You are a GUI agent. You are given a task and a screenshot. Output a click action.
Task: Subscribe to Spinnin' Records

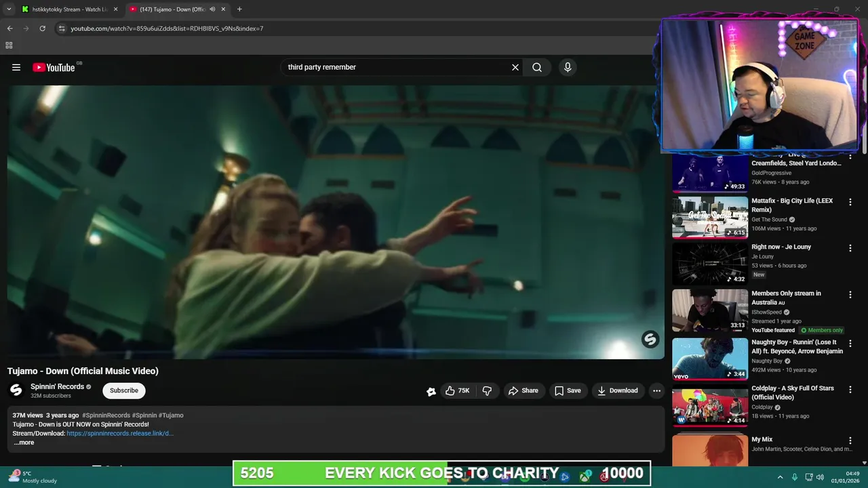[x=124, y=390]
